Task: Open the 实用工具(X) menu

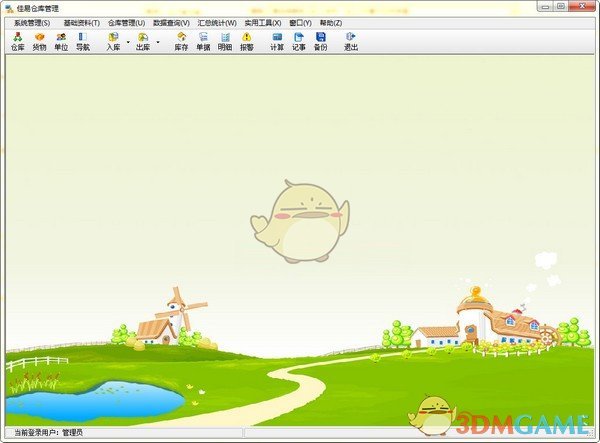Action: click(263, 23)
